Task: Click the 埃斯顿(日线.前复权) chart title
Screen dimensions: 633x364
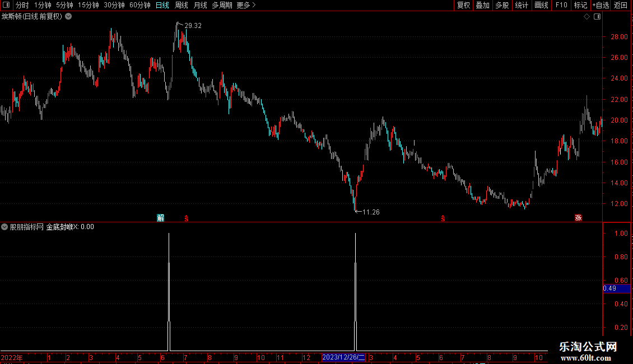Action: [32, 17]
